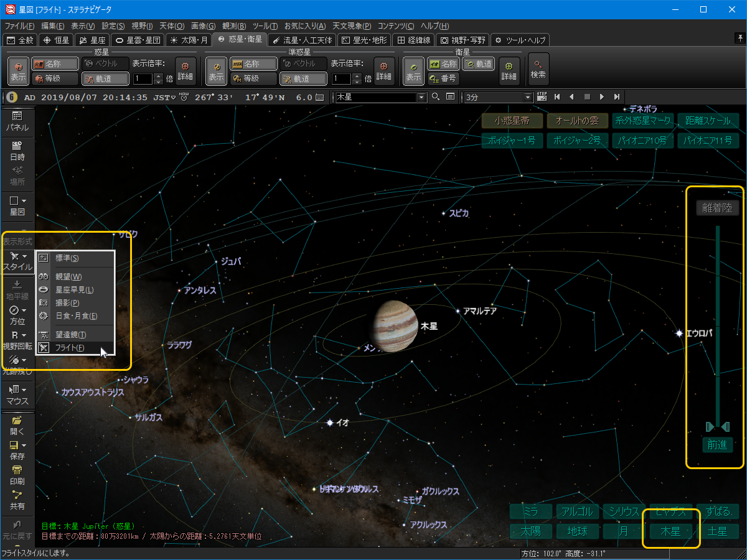Select 望遠鏡(T) style from popup menu

pyautogui.click(x=75, y=334)
